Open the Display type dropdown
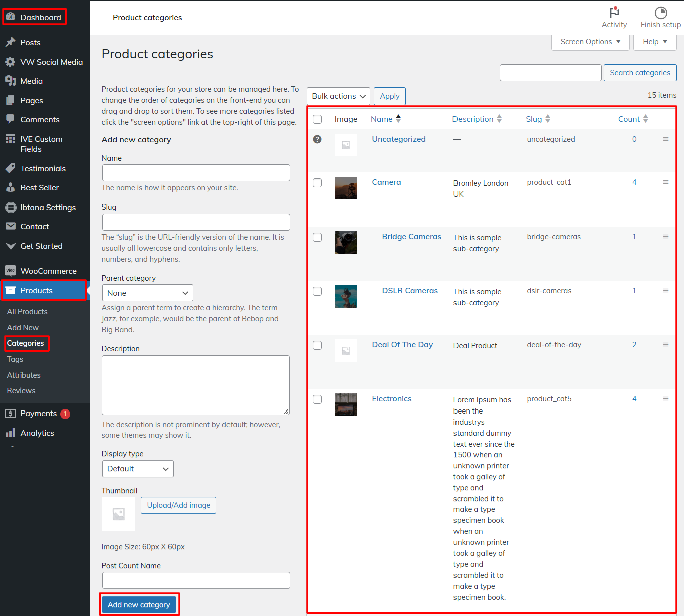The width and height of the screenshot is (684, 616). (137, 469)
